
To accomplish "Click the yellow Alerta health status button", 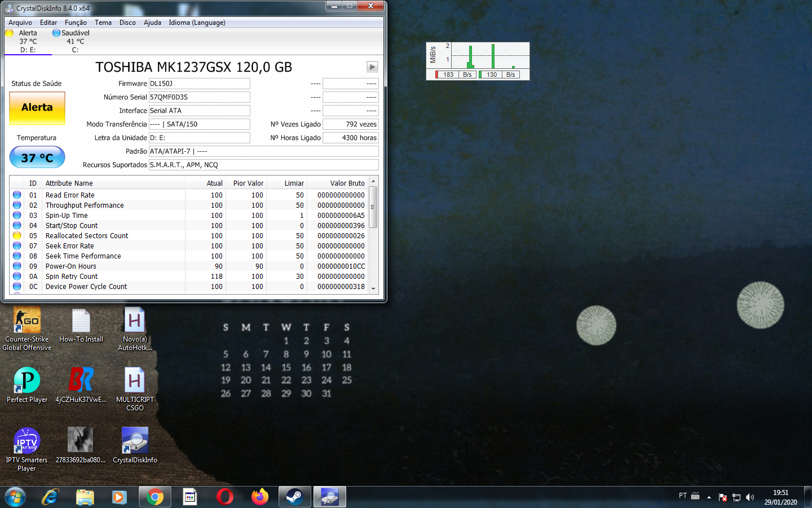I will [x=37, y=108].
